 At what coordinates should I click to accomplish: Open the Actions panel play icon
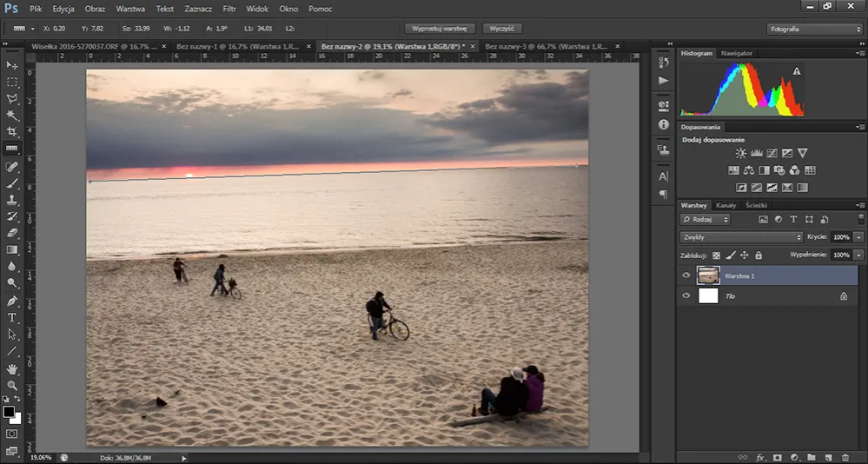point(663,81)
